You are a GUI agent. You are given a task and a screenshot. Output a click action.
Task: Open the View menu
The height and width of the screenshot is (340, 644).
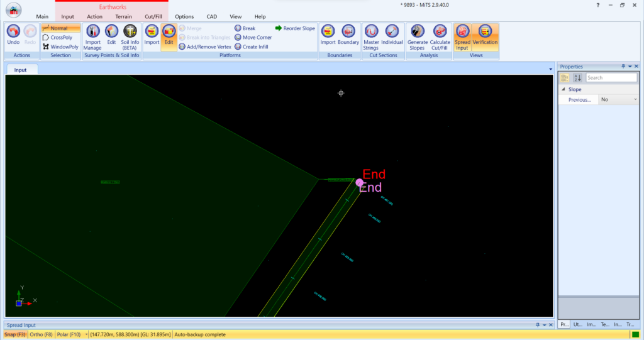click(235, 16)
